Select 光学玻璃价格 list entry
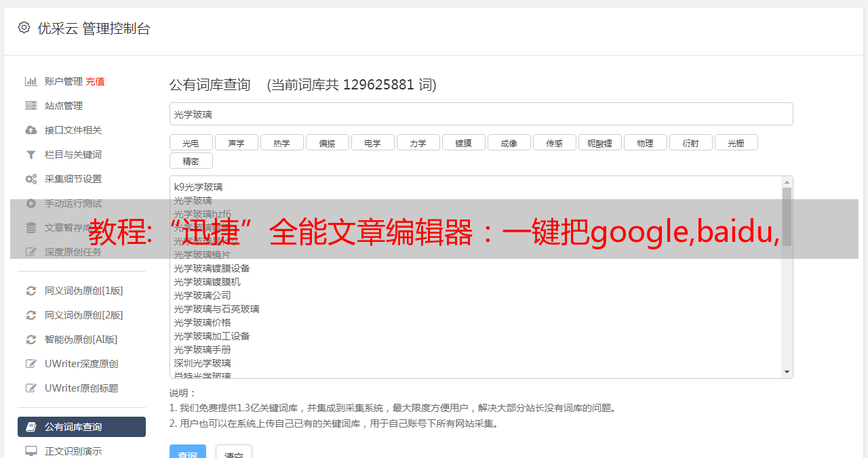 [202, 322]
